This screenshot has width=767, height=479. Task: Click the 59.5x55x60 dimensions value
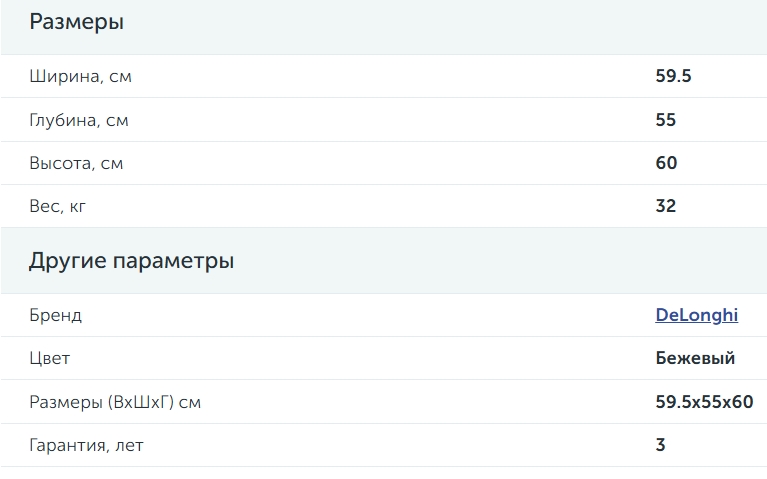(704, 402)
